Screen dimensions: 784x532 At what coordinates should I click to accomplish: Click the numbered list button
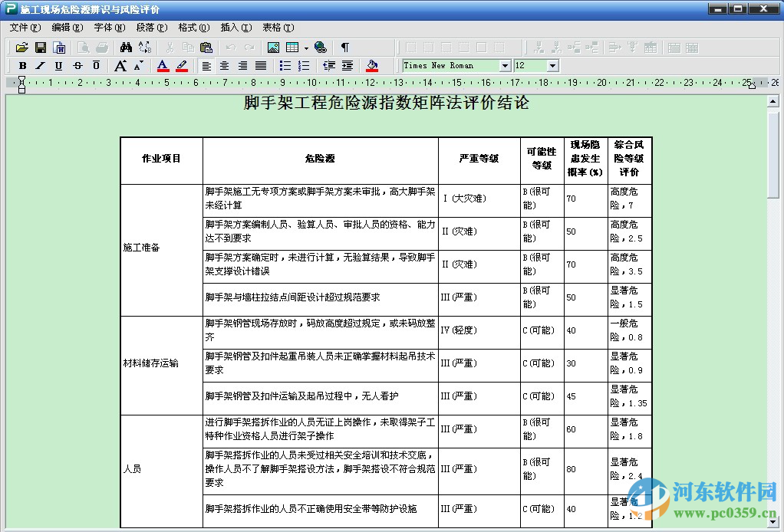pyautogui.click(x=303, y=65)
